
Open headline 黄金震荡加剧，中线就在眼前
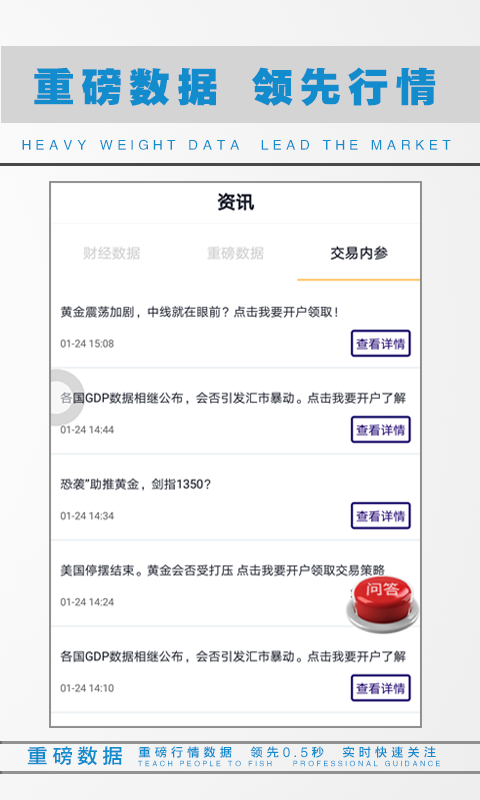click(x=199, y=312)
